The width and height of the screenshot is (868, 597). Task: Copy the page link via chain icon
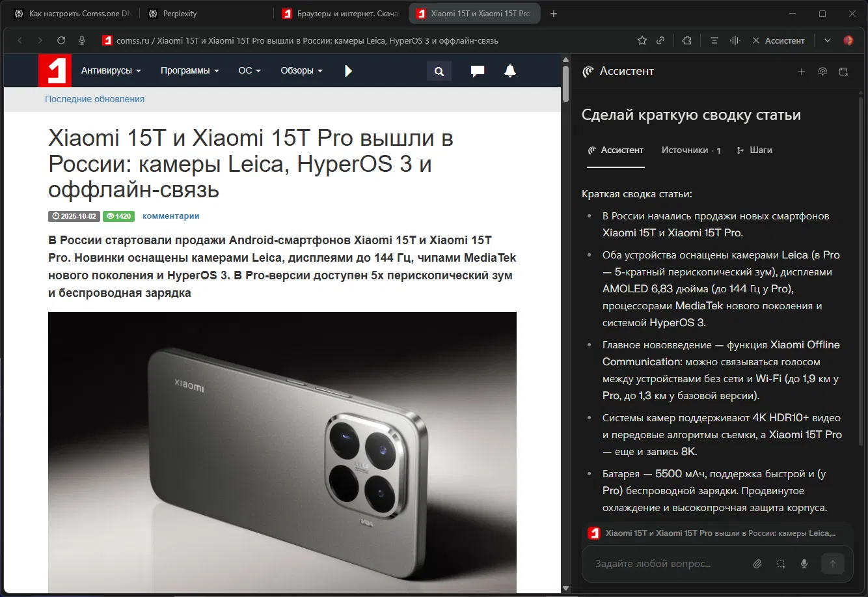point(660,40)
